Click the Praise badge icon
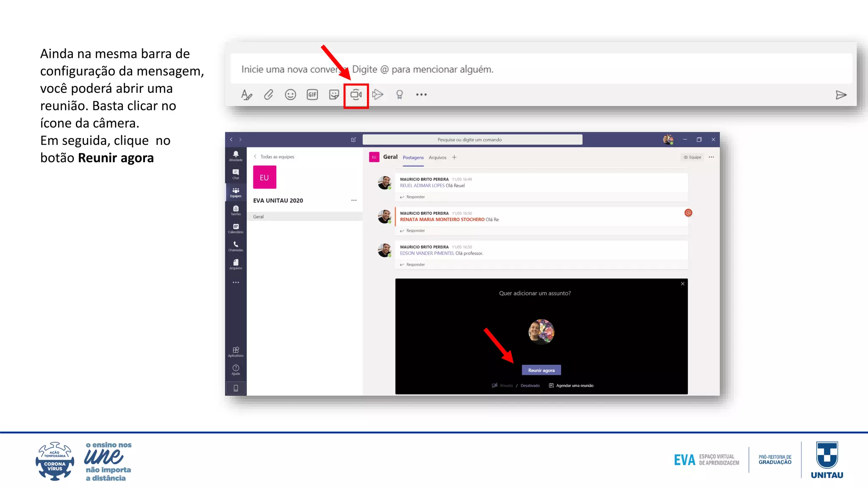 (x=399, y=95)
